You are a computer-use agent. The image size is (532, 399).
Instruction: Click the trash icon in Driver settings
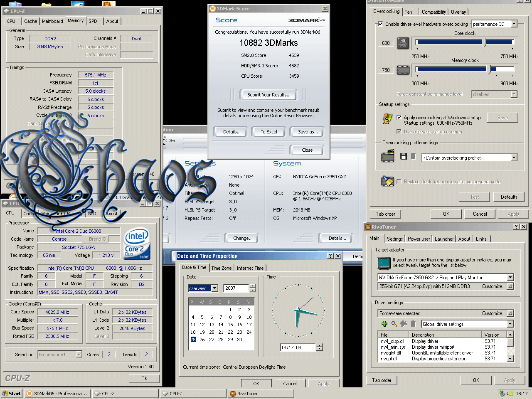413,324
